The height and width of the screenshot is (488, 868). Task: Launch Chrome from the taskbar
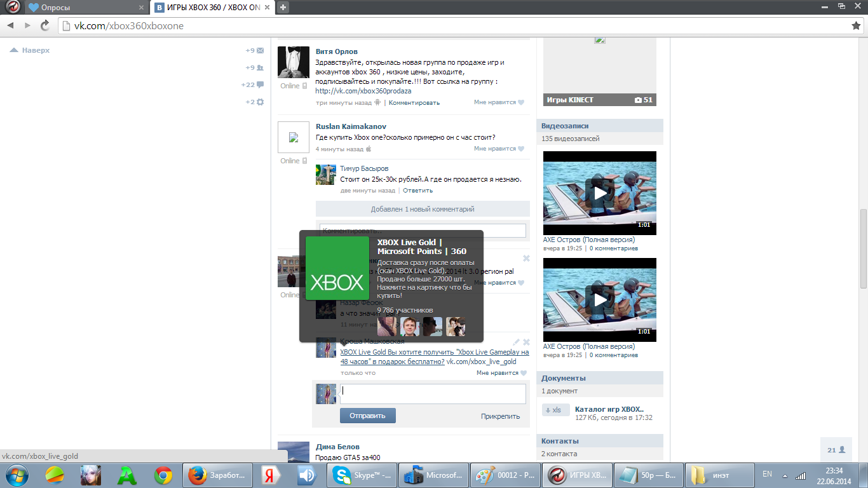(x=163, y=475)
